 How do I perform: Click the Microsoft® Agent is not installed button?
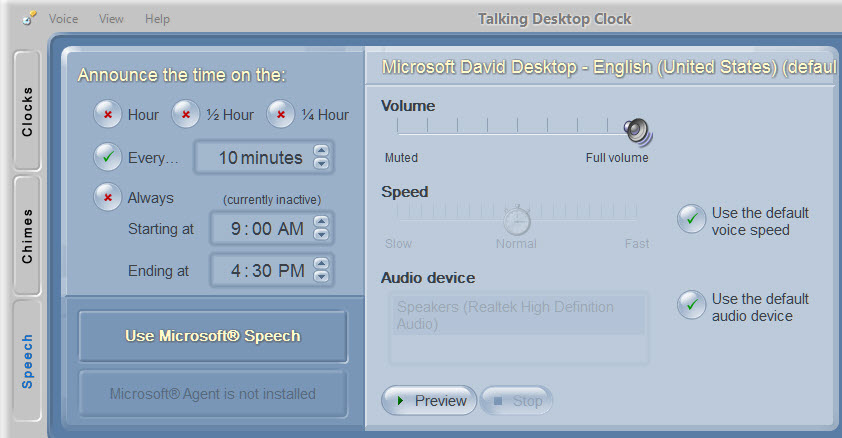coord(213,394)
